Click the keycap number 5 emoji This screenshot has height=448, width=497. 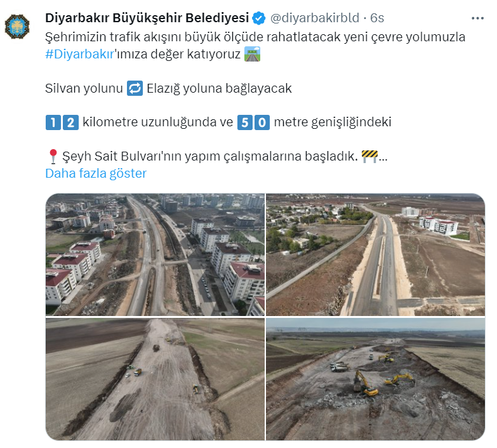point(245,122)
